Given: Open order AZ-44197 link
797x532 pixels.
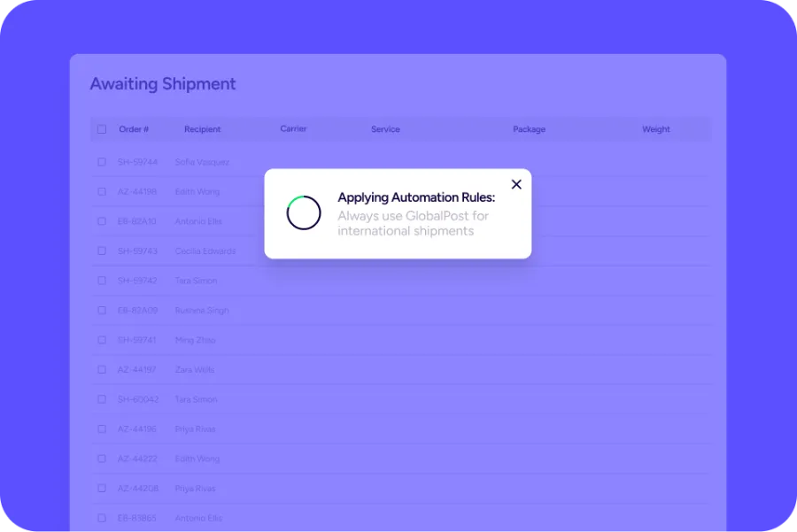Looking at the screenshot, I should (x=137, y=370).
